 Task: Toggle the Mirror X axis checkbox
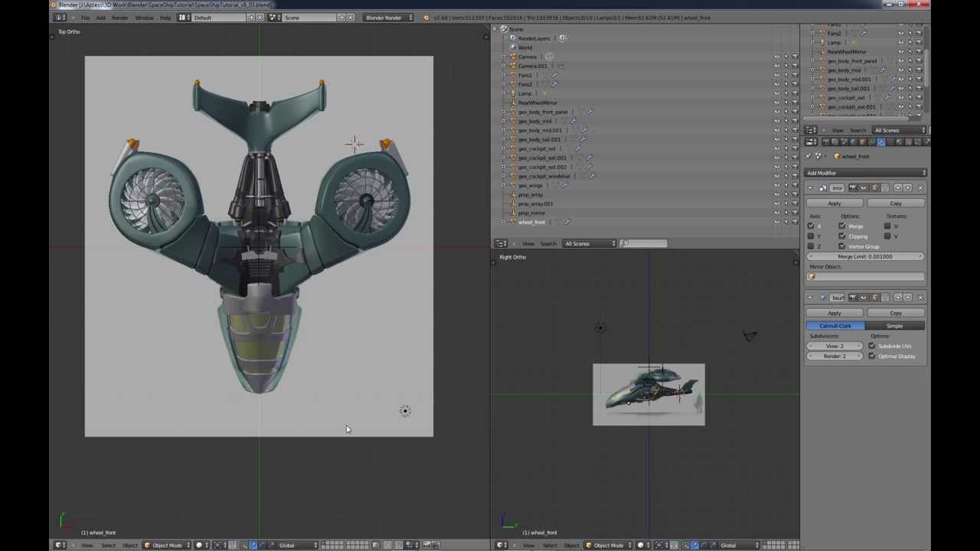[x=811, y=226]
